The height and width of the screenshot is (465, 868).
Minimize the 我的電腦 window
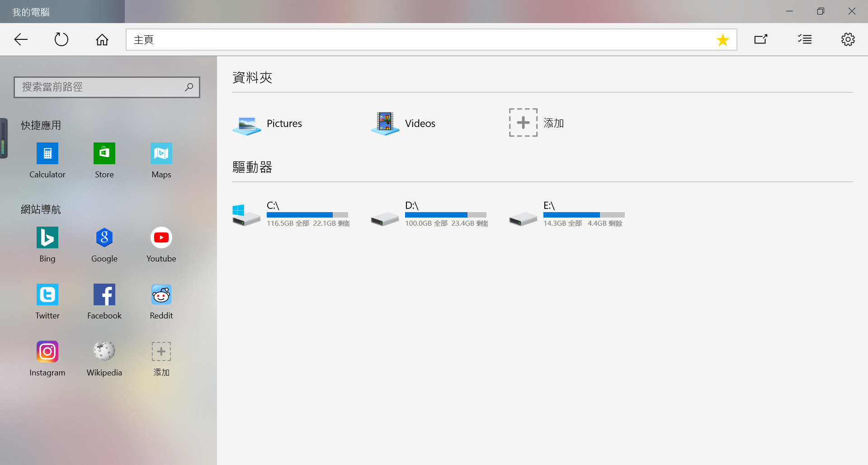[x=790, y=11]
